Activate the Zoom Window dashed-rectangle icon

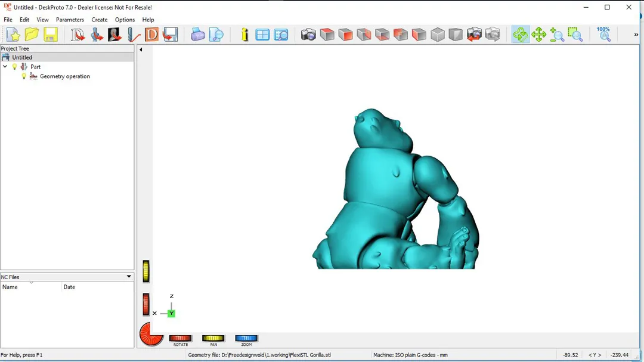(x=575, y=35)
